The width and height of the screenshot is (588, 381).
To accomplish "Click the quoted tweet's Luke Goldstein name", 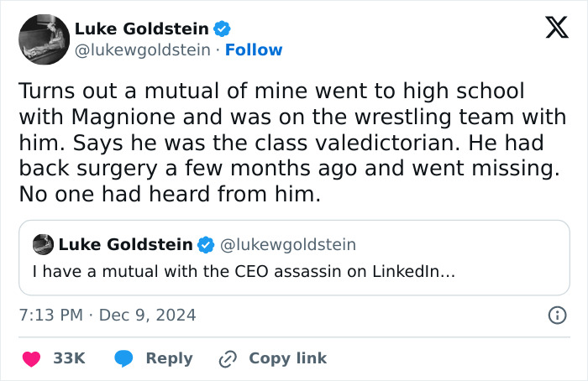I will (125, 245).
